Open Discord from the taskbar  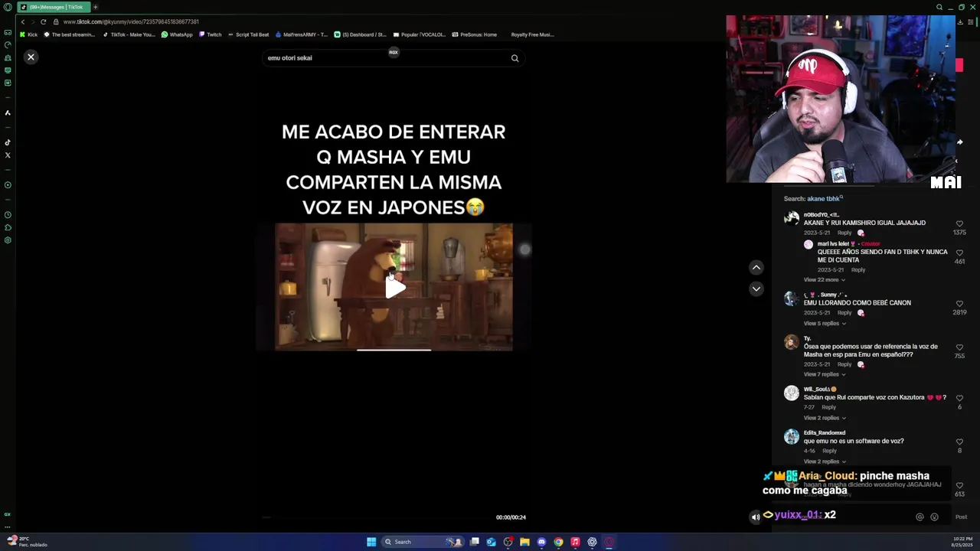541,542
